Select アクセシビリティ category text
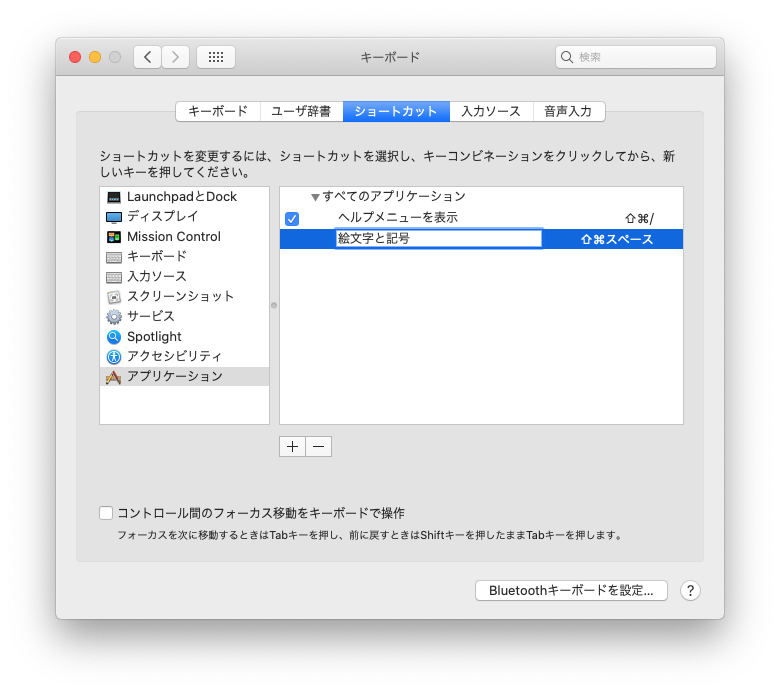Image resolution: width=780 pixels, height=693 pixels. (x=174, y=356)
